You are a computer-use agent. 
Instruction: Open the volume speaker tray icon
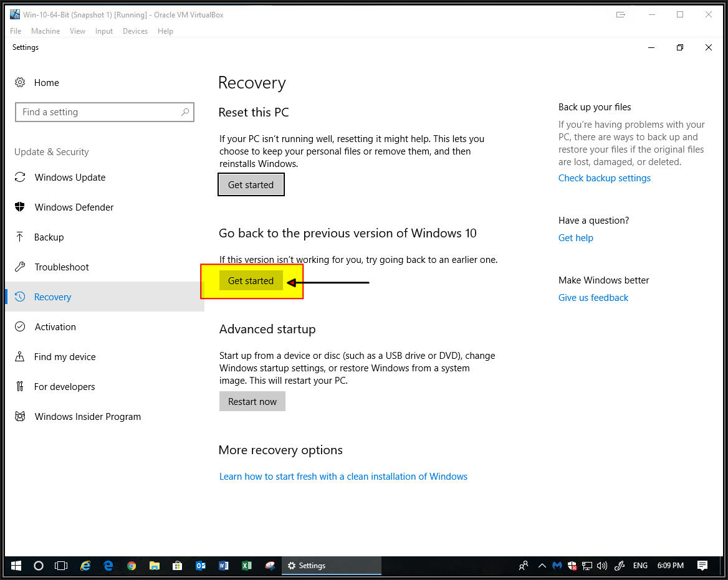pos(601,566)
